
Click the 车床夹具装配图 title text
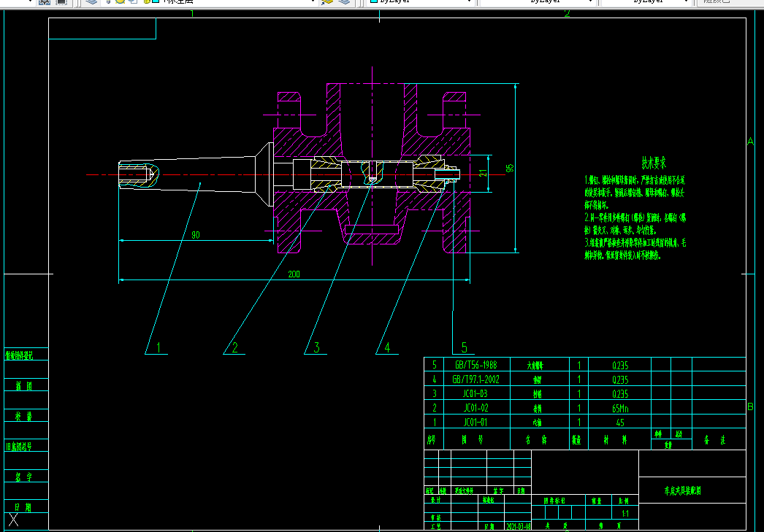[x=682, y=490]
